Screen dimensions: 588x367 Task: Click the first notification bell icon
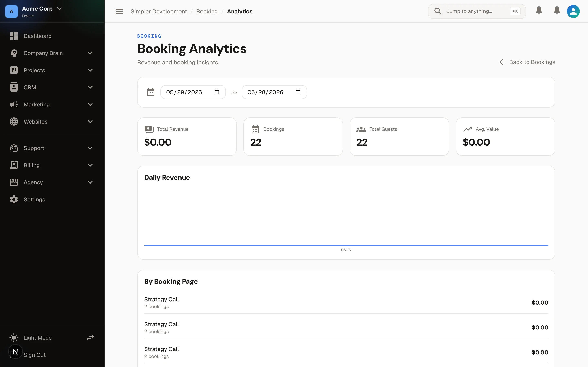tap(539, 10)
